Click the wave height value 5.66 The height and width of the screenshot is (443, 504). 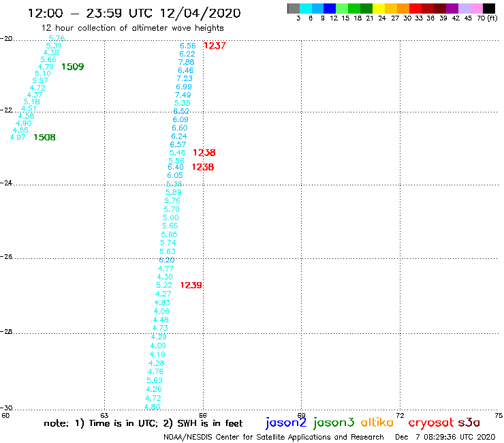click(x=48, y=59)
